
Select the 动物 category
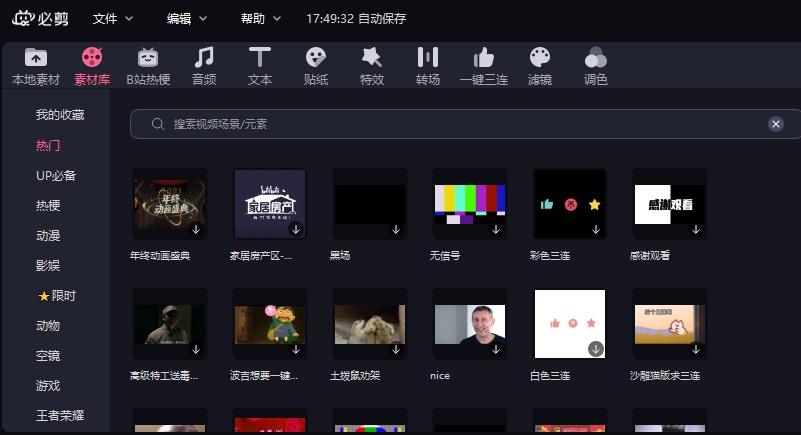[48, 326]
